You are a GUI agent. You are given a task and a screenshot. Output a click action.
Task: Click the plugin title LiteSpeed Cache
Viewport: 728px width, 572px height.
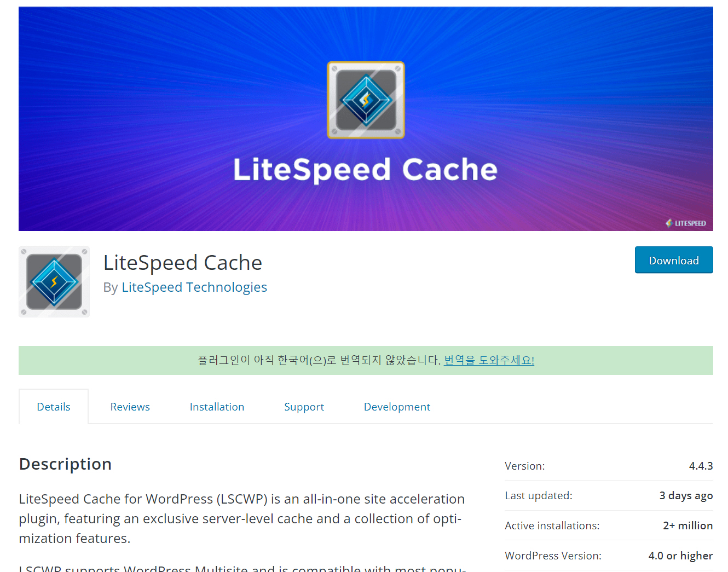pyautogui.click(x=183, y=263)
